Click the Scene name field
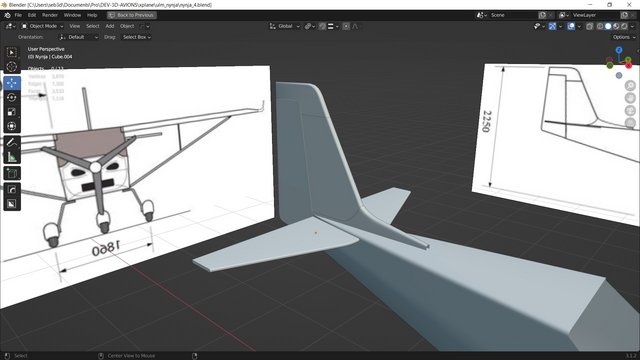This screenshot has width=640, height=360. coord(513,15)
